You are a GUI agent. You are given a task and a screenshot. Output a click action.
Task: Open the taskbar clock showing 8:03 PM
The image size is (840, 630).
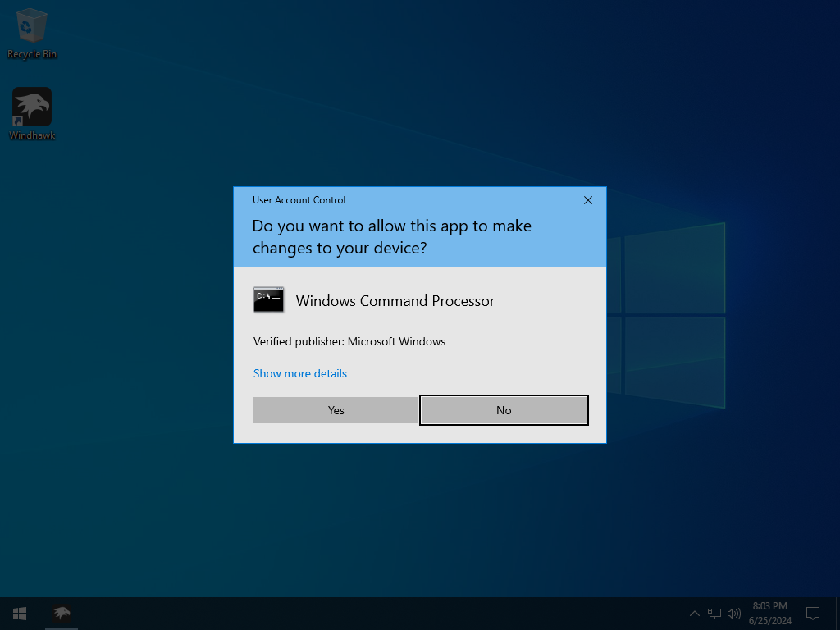(x=769, y=614)
